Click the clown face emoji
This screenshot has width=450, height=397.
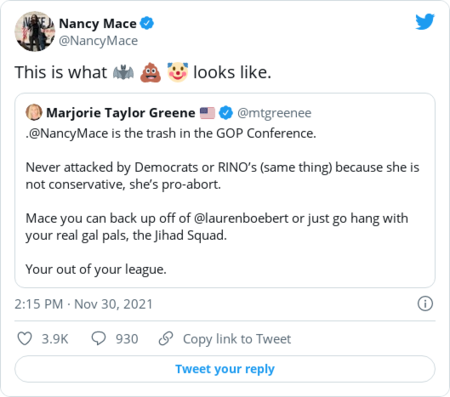178,72
